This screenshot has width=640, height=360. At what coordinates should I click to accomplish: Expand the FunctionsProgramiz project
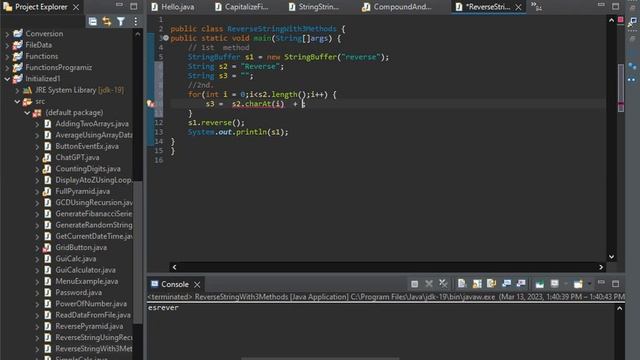tap(7, 68)
